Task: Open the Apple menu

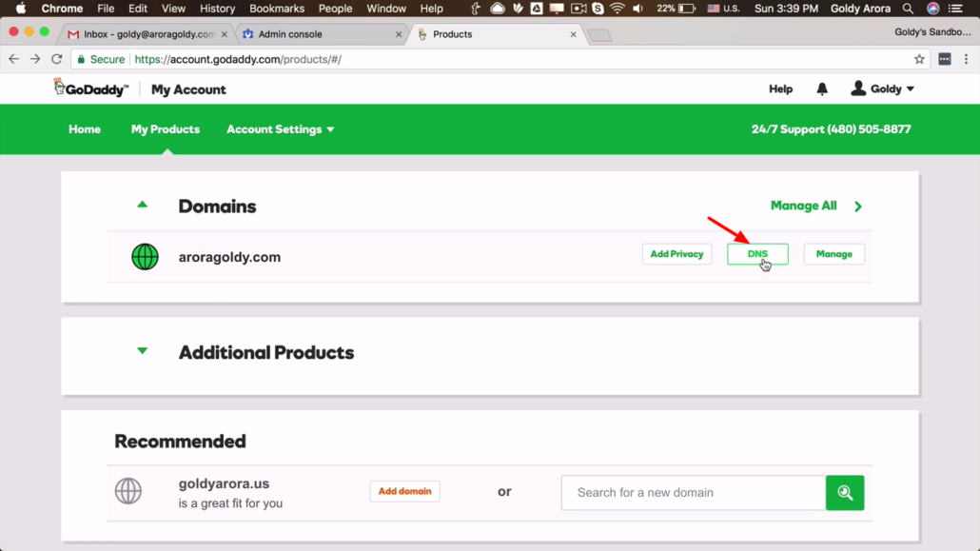Action: tap(21, 9)
